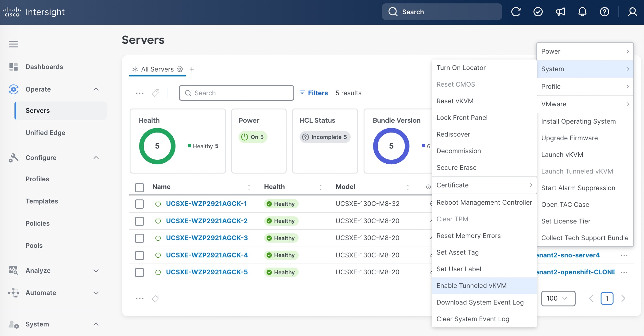The height and width of the screenshot is (336, 644).
Task: Click the Cisco Intersight logo
Action: (34, 12)
